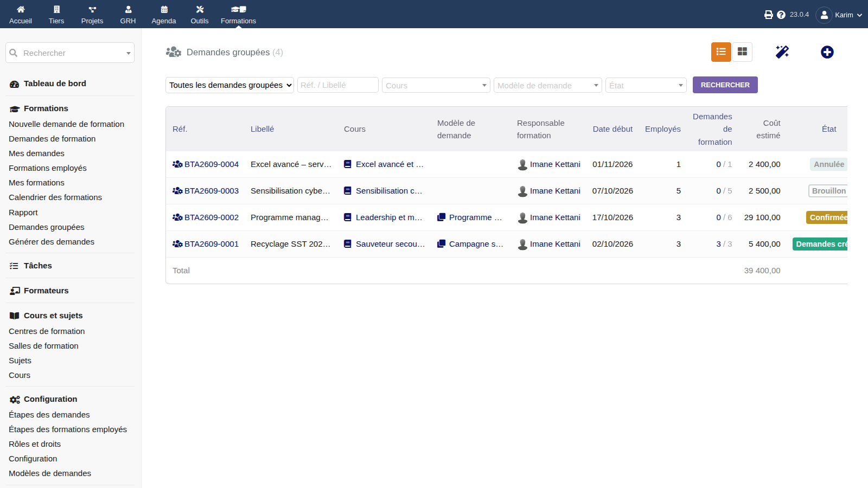
Task: Switch to kanban card view
Action: 742,52
